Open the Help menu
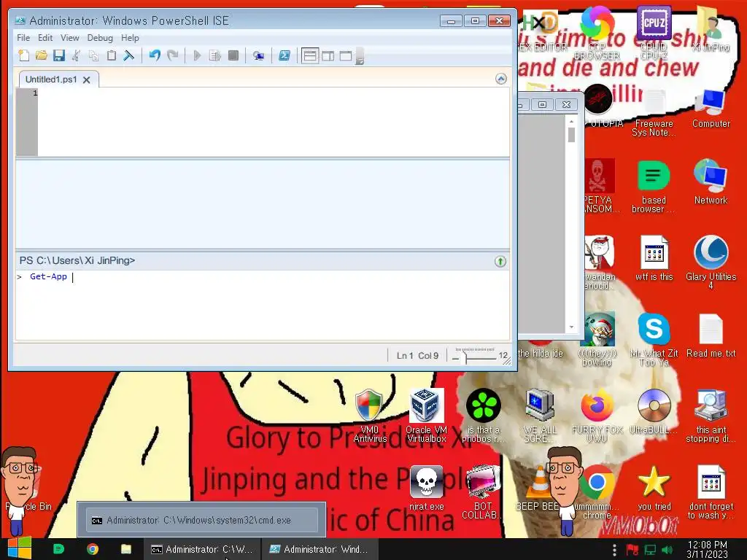The image size is (747, 560). (130, 38)
